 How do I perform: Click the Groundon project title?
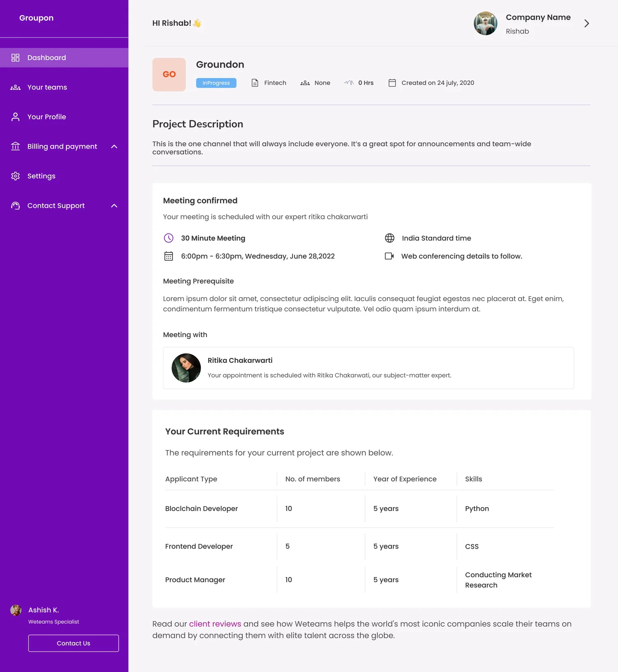click(x=220, y=65)
